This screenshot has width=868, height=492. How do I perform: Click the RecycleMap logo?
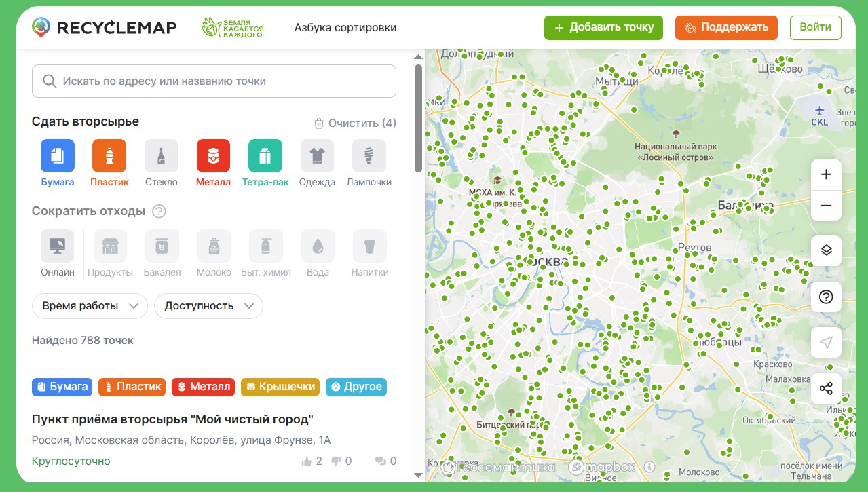[104, 27]
